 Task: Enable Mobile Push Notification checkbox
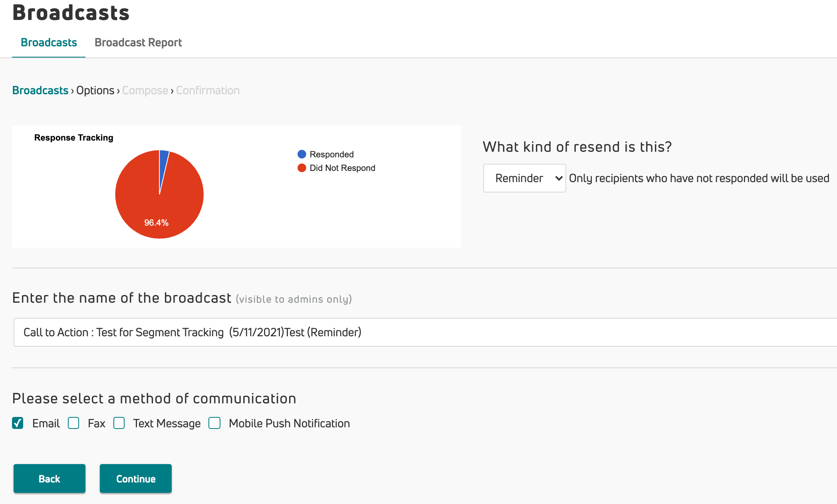pos(214,423)
